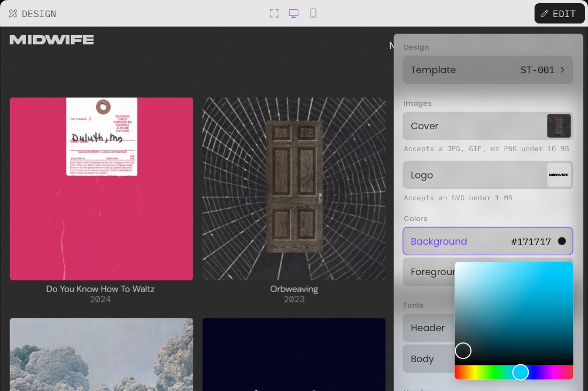
Task: Click inside the saturation color picker area
Action: [x=514, y=313]
